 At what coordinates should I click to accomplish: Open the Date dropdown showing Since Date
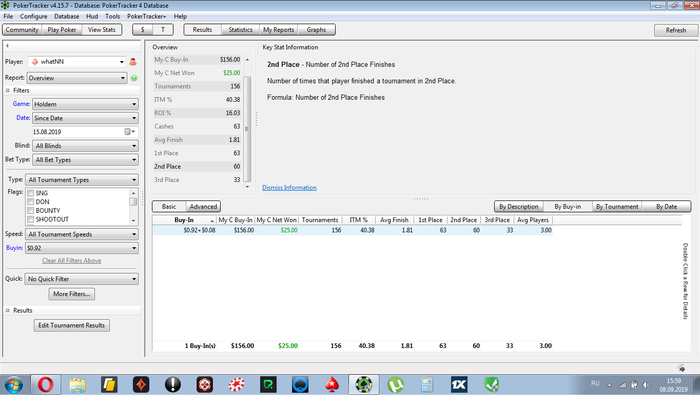tap(85, 118)
